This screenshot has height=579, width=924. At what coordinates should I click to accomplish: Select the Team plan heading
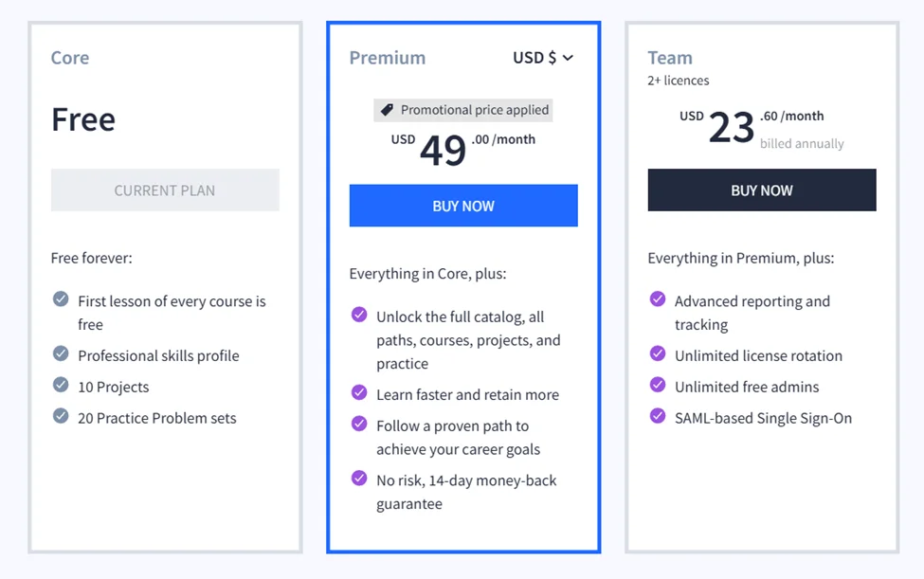click(x=670, y=58)
